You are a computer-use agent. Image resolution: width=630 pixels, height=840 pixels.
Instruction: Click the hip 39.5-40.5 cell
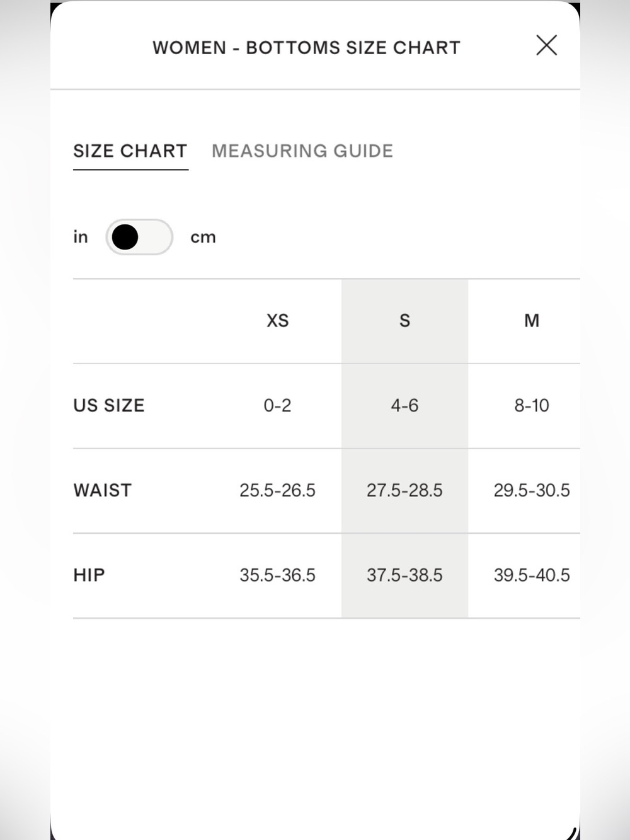coord(532,575)
